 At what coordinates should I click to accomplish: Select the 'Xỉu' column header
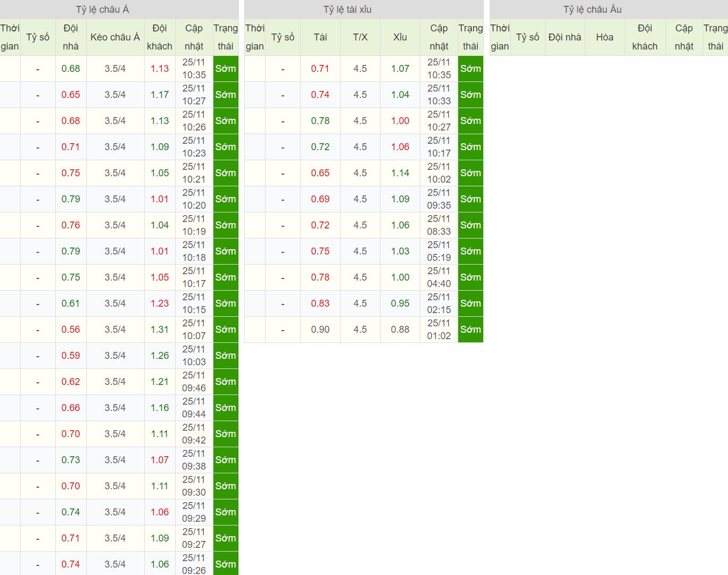coord(400,37)
